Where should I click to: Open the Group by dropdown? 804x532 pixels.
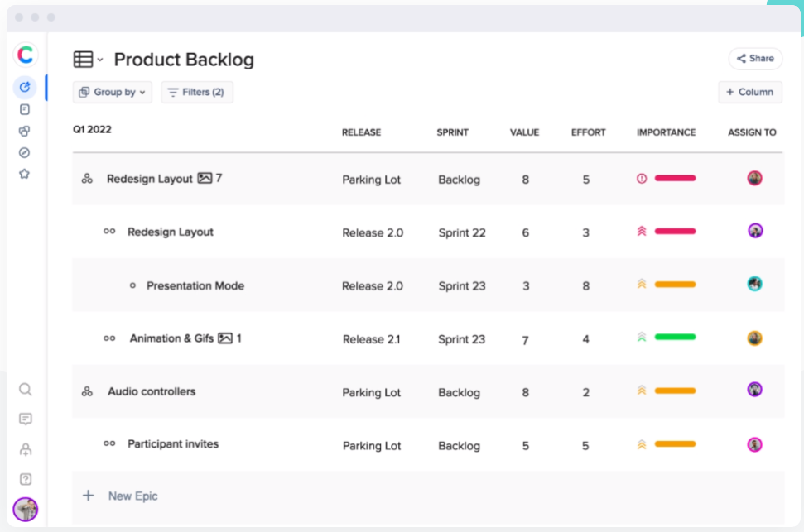click(x=113, y=93)
